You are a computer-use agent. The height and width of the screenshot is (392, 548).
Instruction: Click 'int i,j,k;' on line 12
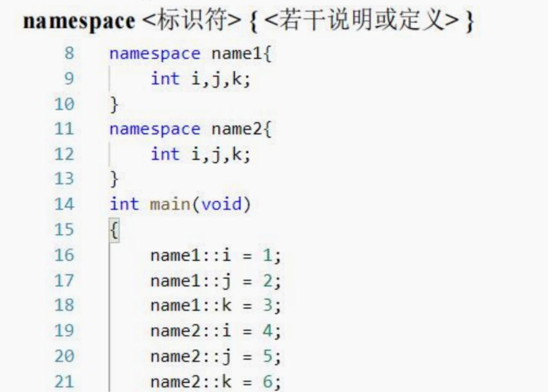[x=201, y=154]
